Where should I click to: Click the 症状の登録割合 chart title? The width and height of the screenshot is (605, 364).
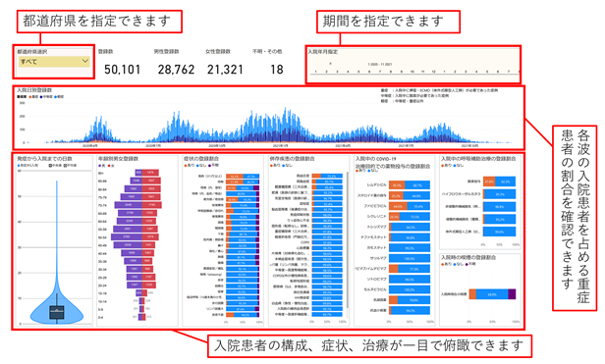coord(200,159)
